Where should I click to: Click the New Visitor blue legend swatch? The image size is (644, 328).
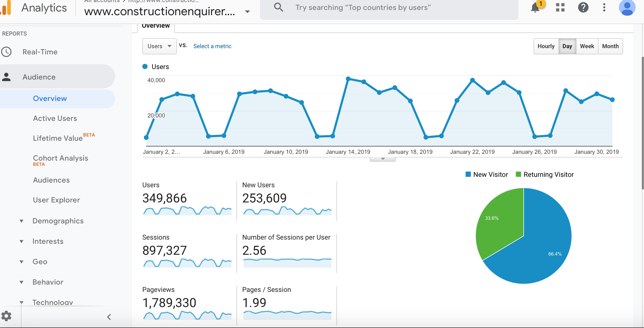[x=468, y=174]
